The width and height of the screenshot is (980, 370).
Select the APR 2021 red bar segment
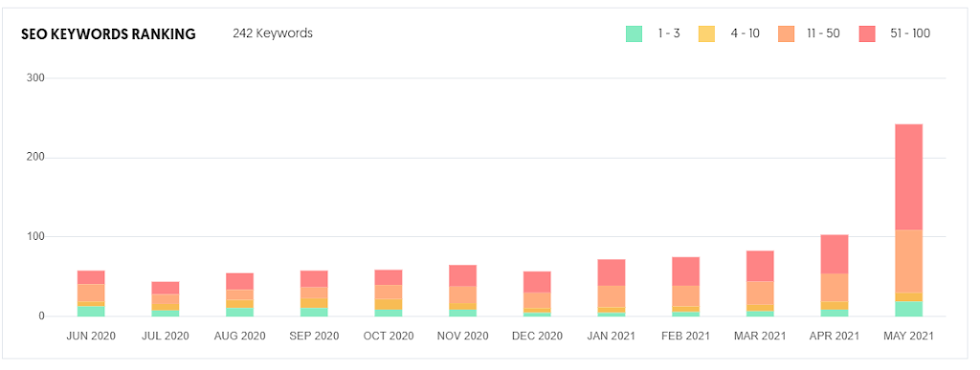click(x=835, y=254)
